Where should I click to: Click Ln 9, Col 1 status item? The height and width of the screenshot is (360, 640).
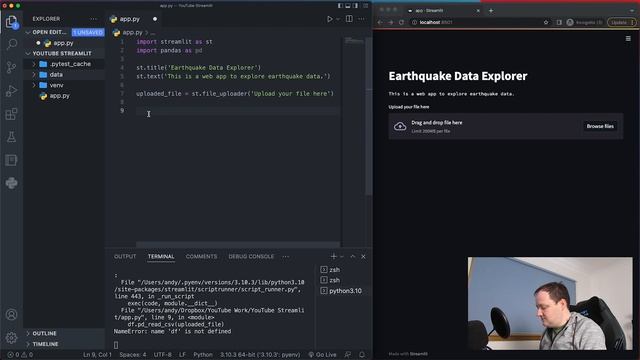click(x=97, y=355)
